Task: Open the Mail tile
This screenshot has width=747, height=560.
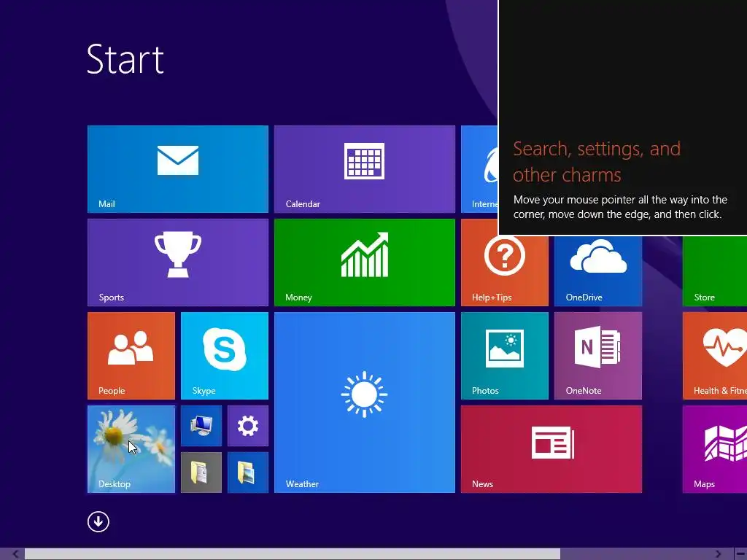Action: 178,169
